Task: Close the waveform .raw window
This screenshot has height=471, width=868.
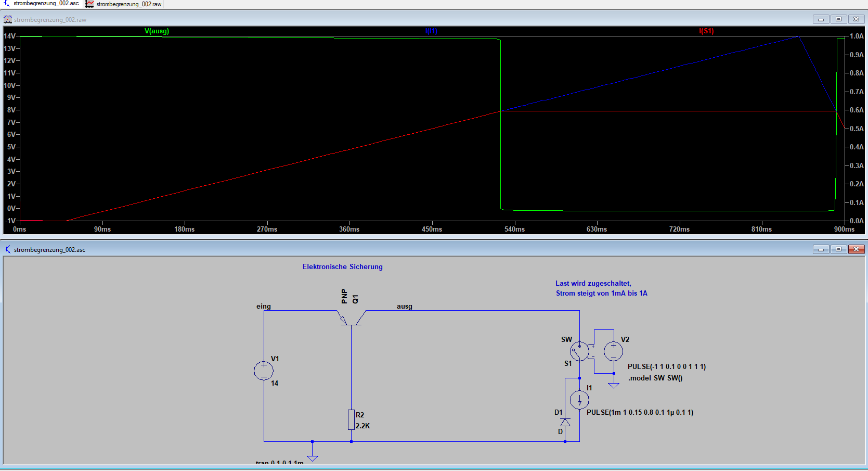Action: (x=856, y=19)
